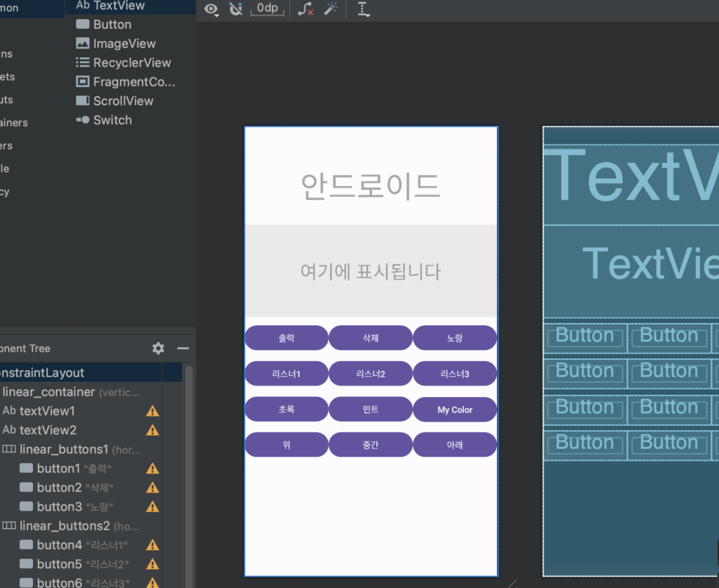Image resolution: width=719 pixels, height=588 pixels.
Task: Open Component Tree settings gear
Action: click(158, 348)
